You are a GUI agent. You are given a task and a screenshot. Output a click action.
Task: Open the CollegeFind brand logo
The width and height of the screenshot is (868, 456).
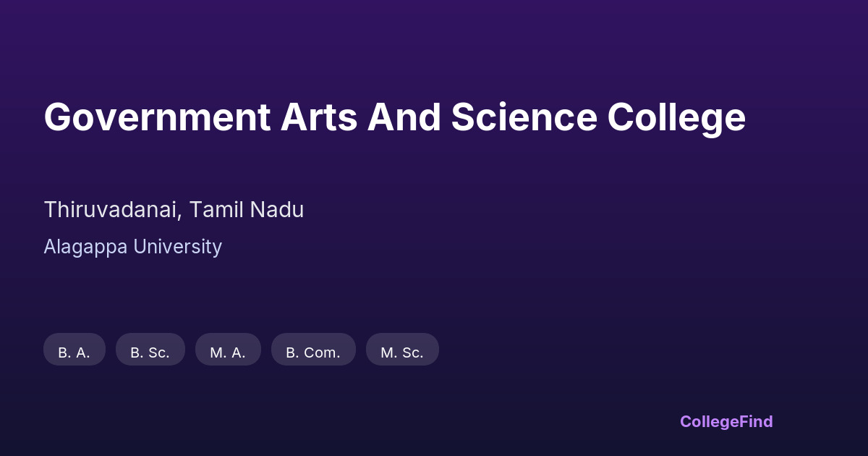point(726,421)
